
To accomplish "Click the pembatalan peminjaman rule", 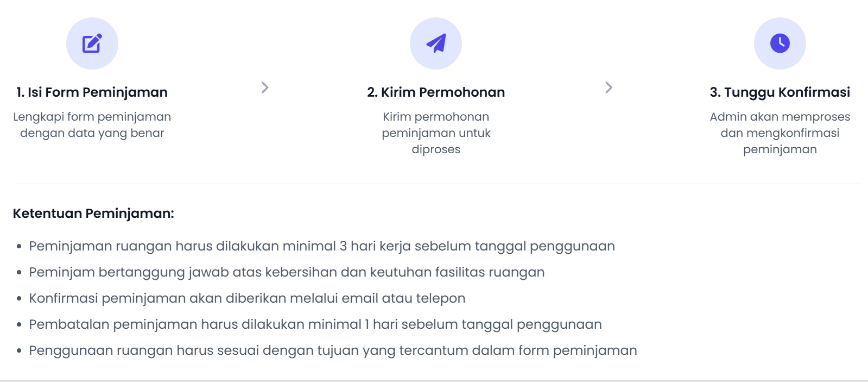I will coord(315,324).
